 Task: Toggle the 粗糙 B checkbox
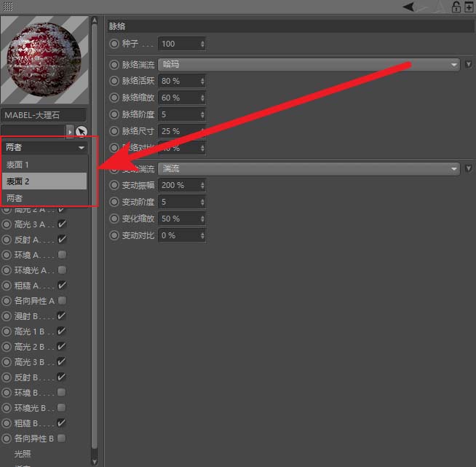click(x=61, y=423)
